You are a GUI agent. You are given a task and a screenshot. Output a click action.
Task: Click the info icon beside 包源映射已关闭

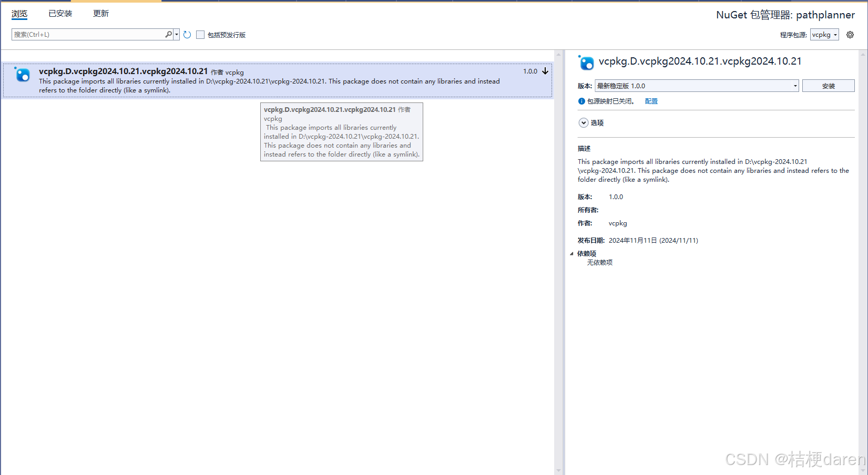click(581, 101)
